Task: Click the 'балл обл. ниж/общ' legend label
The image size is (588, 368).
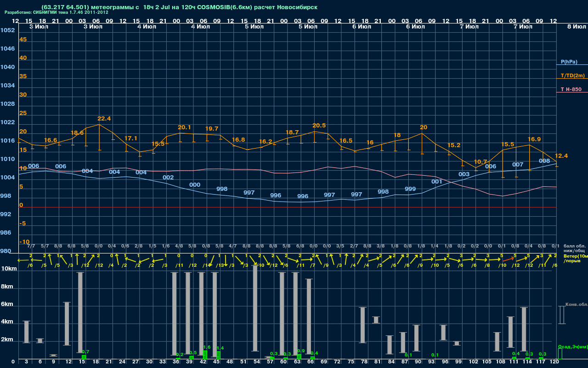Action: click(575, 248)
